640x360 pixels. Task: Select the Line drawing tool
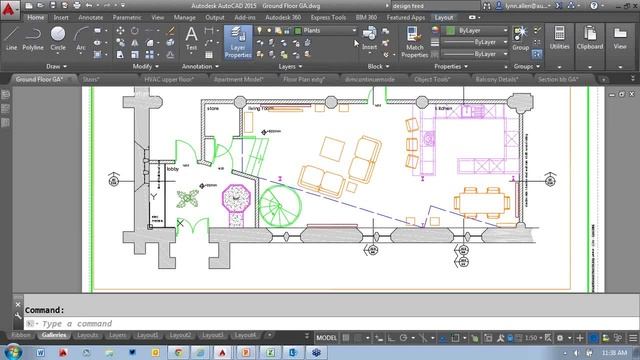click(11, 38)
